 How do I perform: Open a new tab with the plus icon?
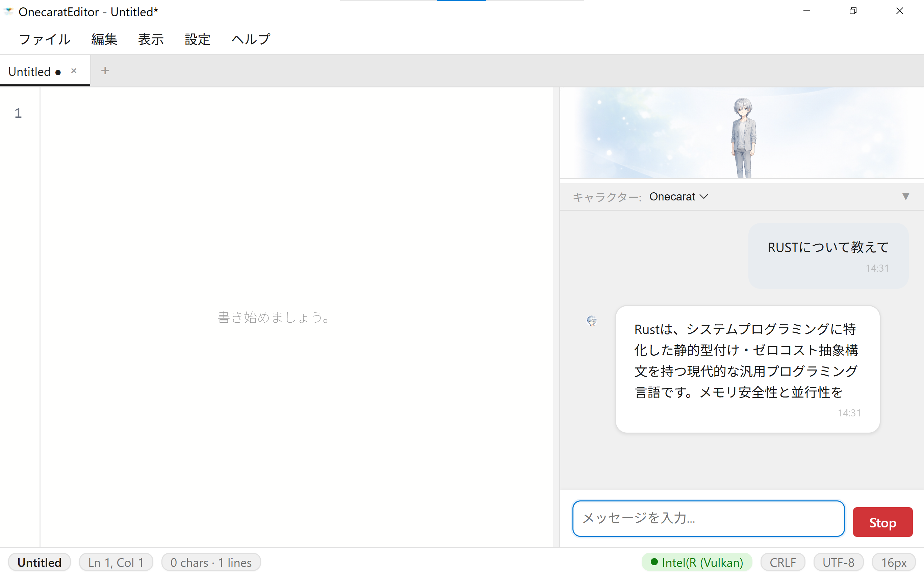click(x=105, y=70)
